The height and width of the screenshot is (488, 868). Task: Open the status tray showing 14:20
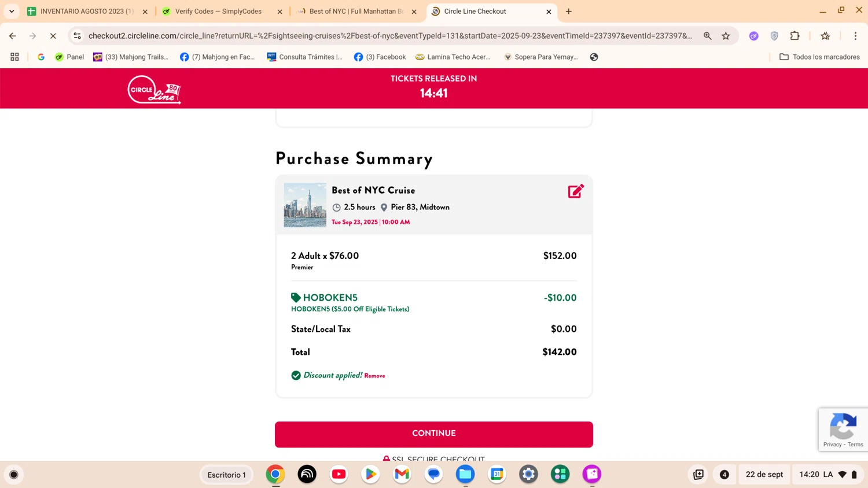pos(828,475)
